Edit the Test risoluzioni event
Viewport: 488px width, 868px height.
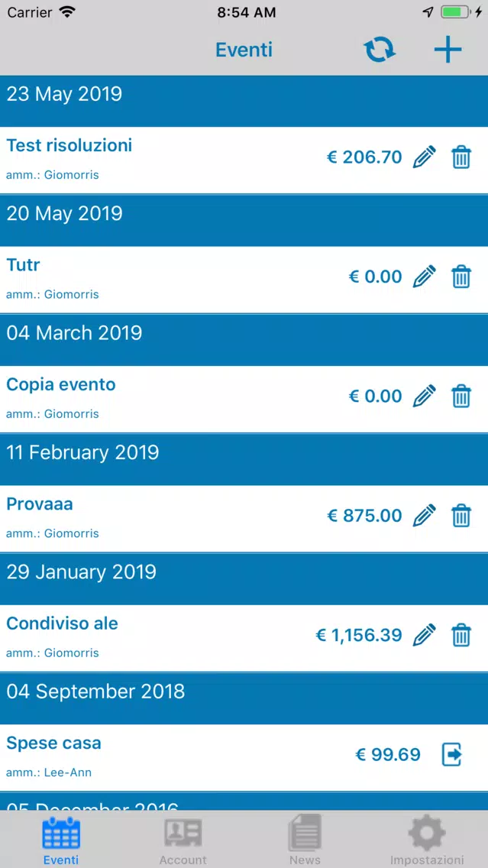pos(425,157)
